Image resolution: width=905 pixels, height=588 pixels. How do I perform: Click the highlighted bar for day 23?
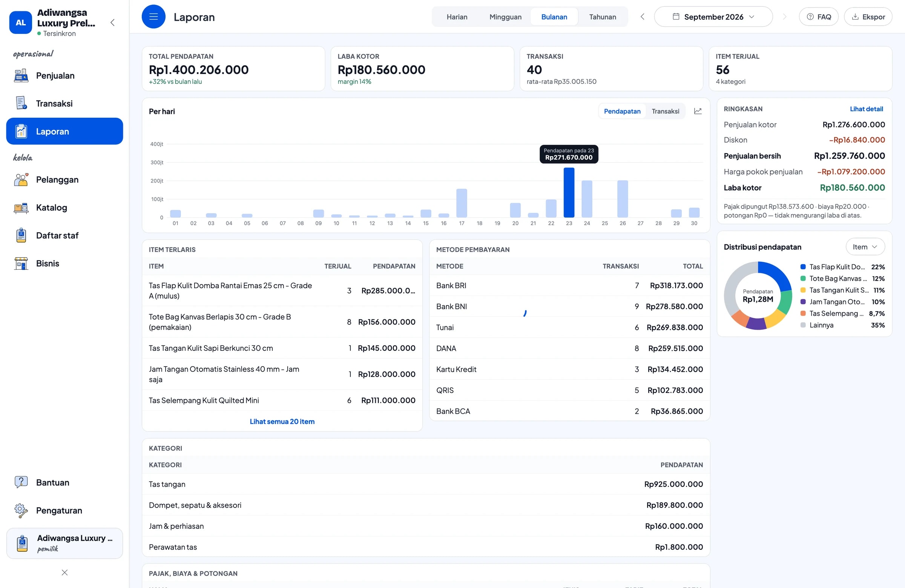point(569,192)
